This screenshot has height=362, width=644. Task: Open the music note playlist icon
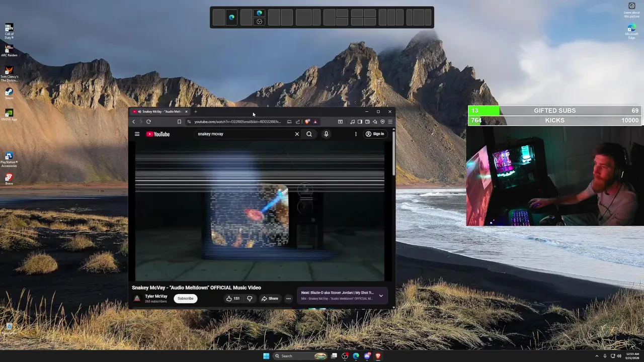(x=352, y=122)
